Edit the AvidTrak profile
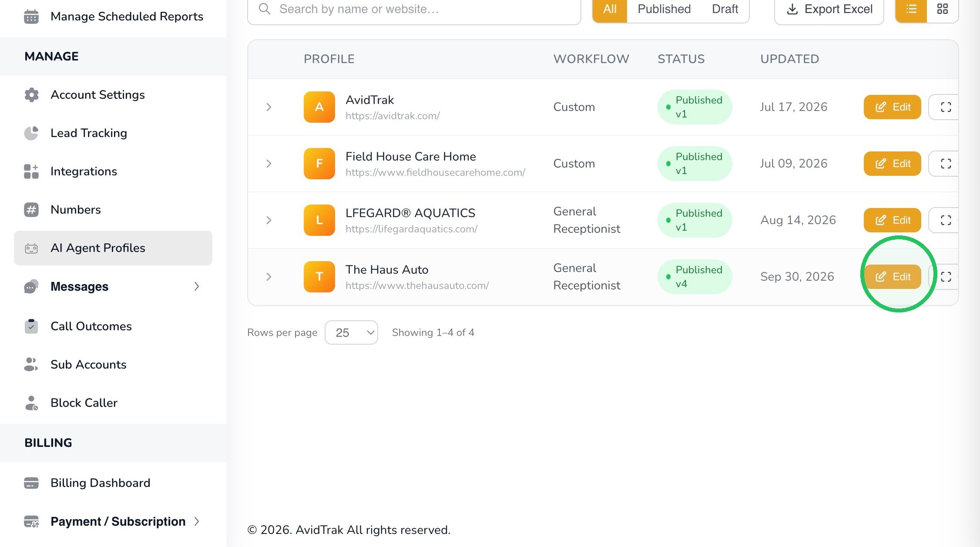Viewport: 980px width, 547px height. [893, 107]
